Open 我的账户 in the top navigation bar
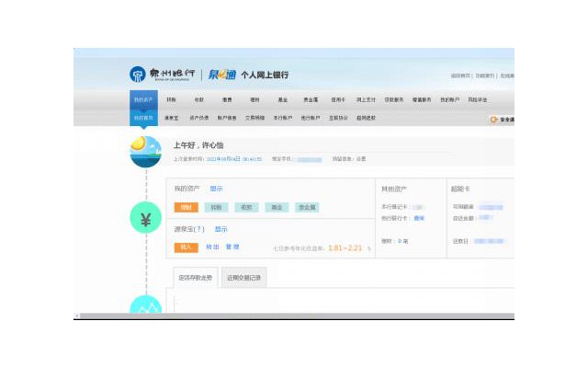The image size is (588, 368). pyautogui.click(x=449, y=100)
